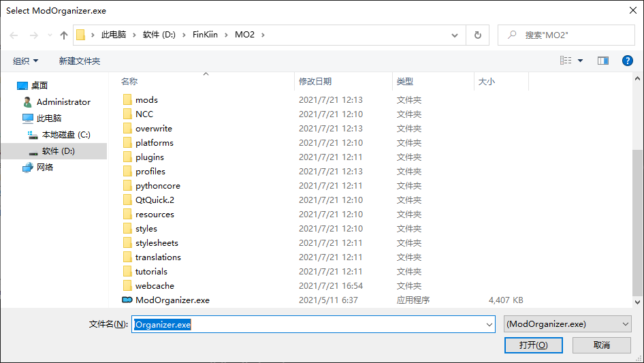Select the ModOrganizer.exe application icon
Screen dimensions: 644x363
127,300
